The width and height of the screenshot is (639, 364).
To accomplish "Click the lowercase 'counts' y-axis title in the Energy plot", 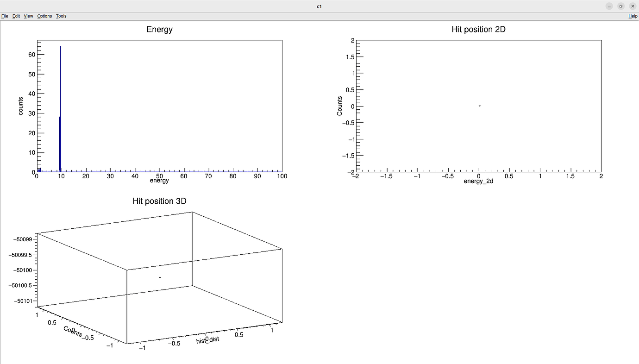I will pyautogui.click(x=21, y=106).
